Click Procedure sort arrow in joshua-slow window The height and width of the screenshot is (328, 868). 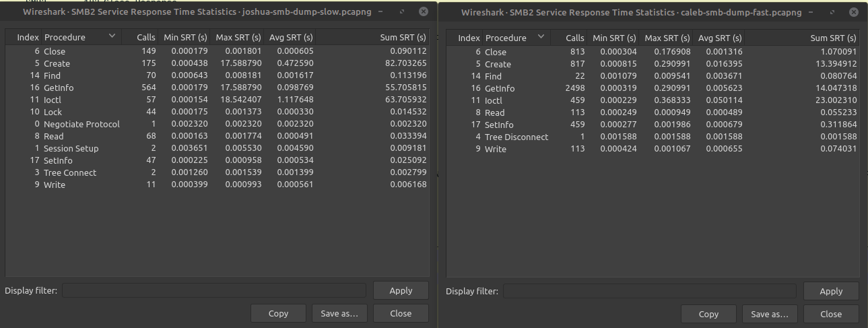(x=112, y=36)
